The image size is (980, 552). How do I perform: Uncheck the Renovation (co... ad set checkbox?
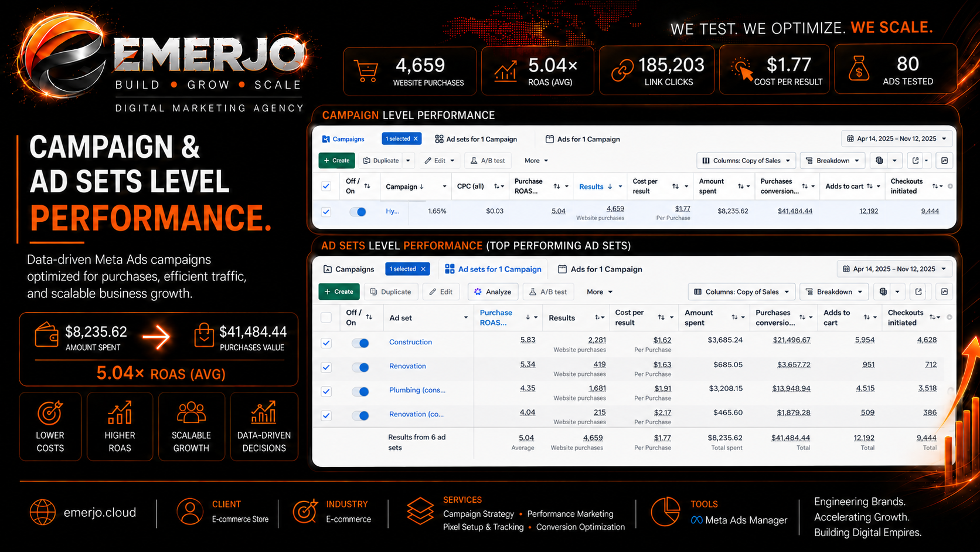326,415
